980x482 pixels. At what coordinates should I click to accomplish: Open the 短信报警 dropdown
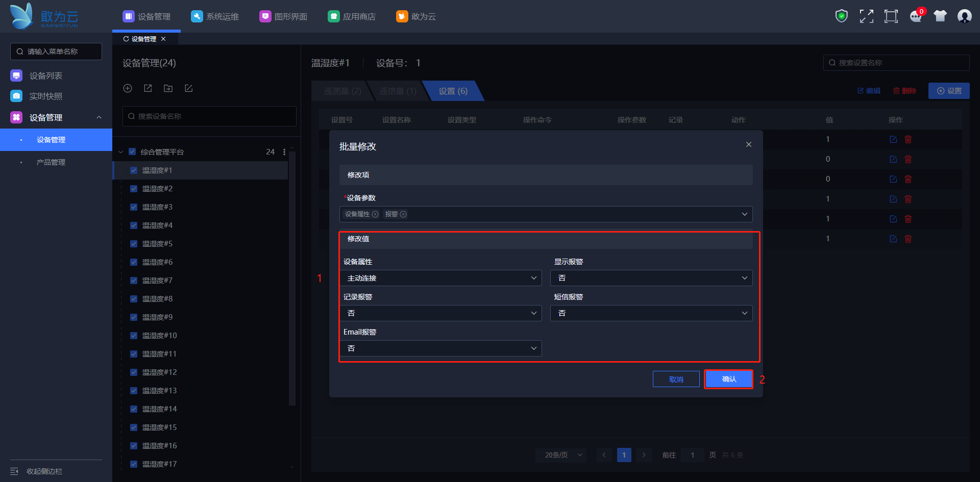(651, 313)
